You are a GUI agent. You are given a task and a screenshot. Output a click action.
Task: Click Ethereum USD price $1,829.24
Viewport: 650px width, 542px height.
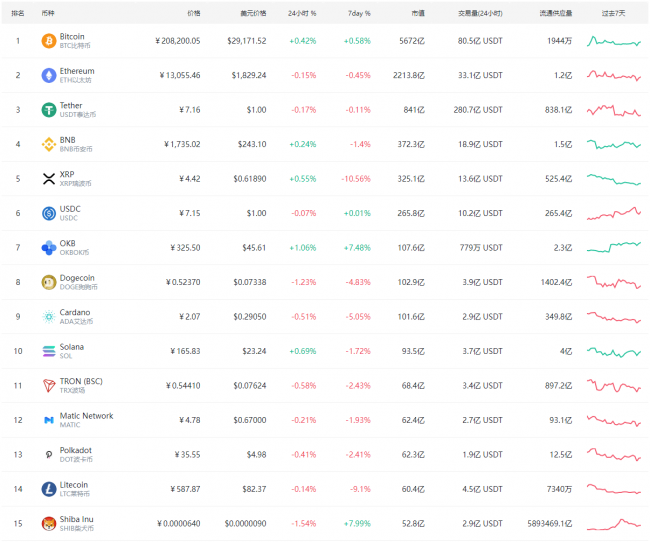(249, 75)
